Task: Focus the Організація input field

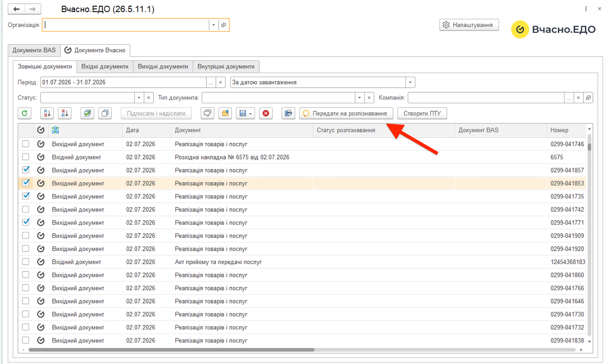Action: pyautogui.click(x=126, y=25)
